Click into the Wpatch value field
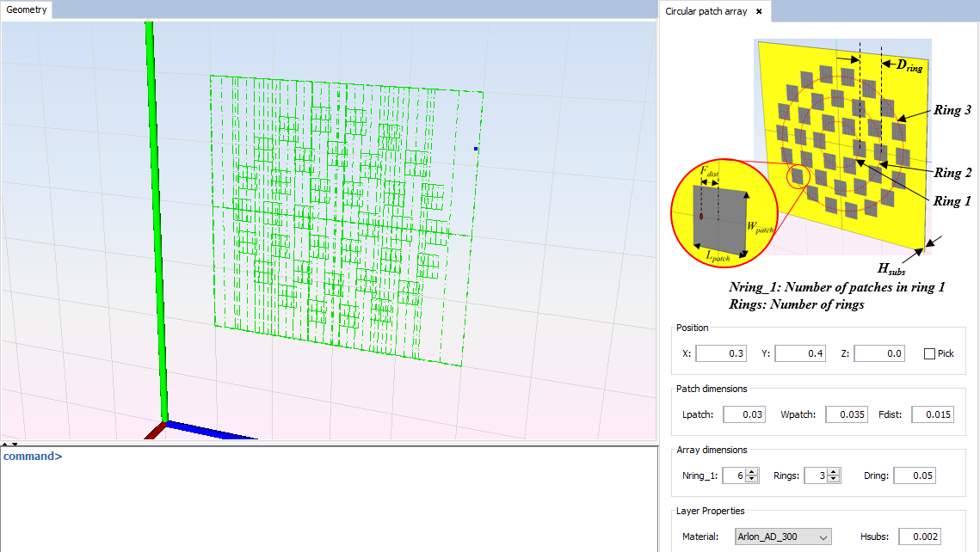 [x=846, y=414]
